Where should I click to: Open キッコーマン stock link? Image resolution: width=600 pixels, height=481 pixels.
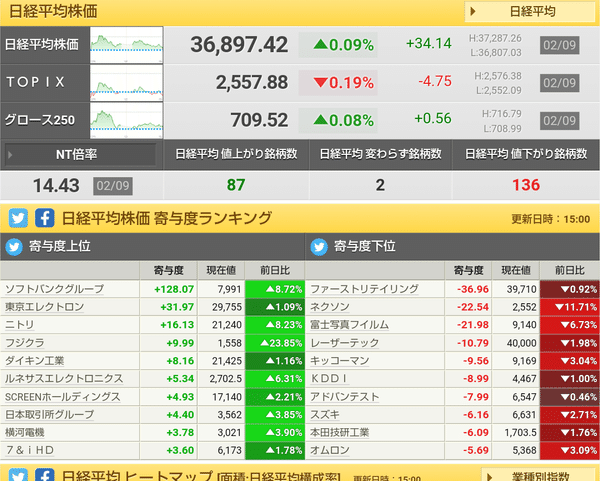tap(339, 361)
